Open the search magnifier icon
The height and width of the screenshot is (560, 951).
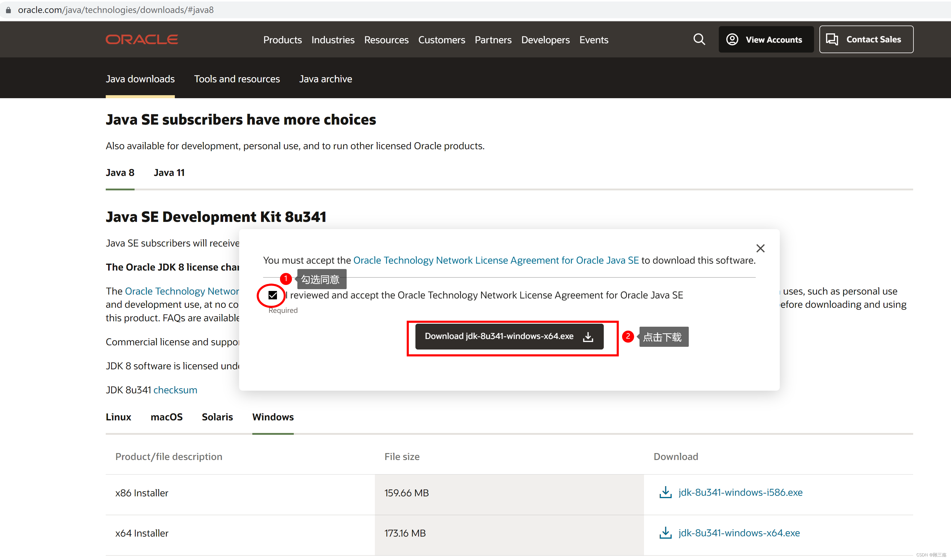click(699, 39)
